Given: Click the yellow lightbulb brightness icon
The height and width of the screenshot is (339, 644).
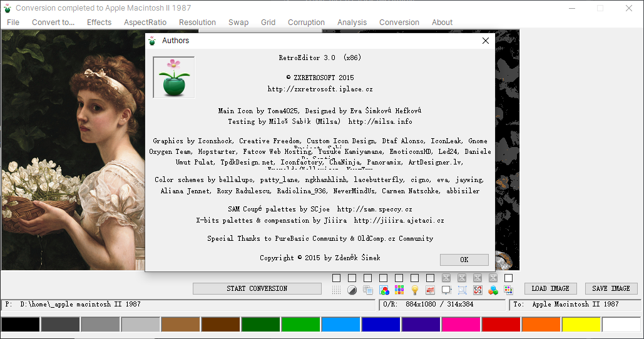Looking at the screenshot, I should coord(415,290).
